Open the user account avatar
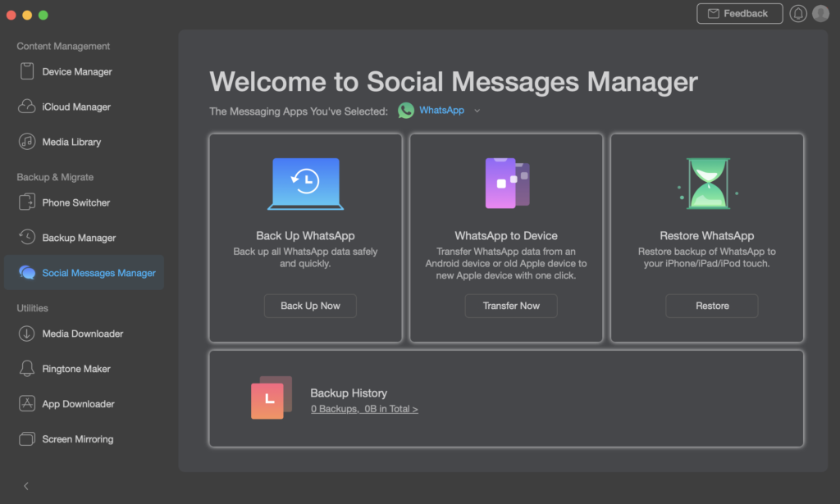The height and width of the screenshot is (504, 840). [x=820, y=14]
